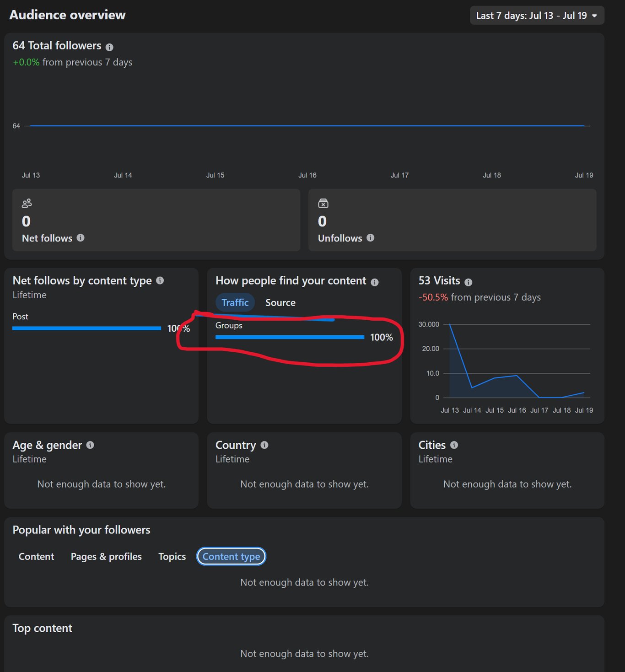The width and height of the screenshot is (625, 672).
Task: Click the Unfollows card
Action: tap(452, 220)
